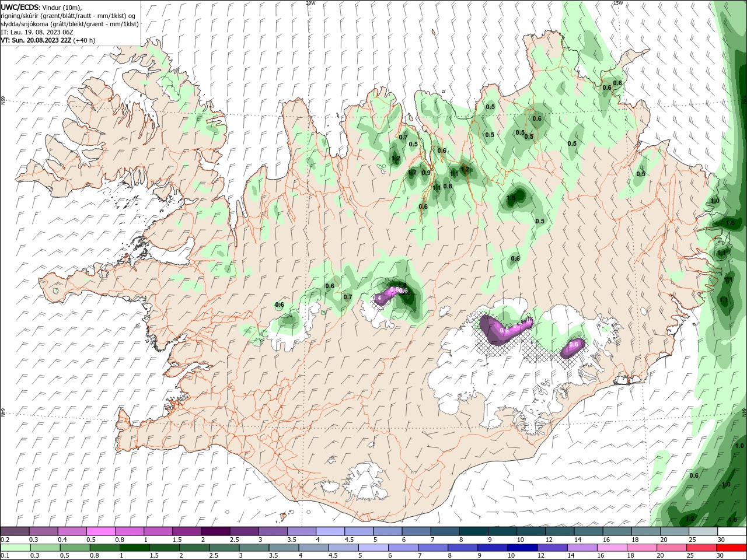This screenshot has height=560, width=747.
Task: Pick the white snow-scale swatch above 30
Action: click(x=731, y=531)
